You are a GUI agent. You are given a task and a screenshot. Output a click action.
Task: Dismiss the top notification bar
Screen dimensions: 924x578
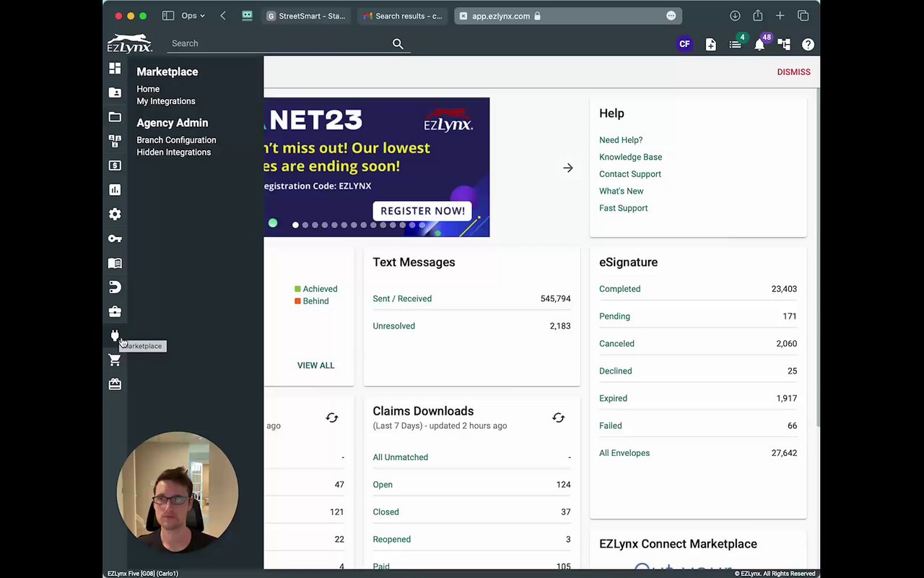click(793, 72)
